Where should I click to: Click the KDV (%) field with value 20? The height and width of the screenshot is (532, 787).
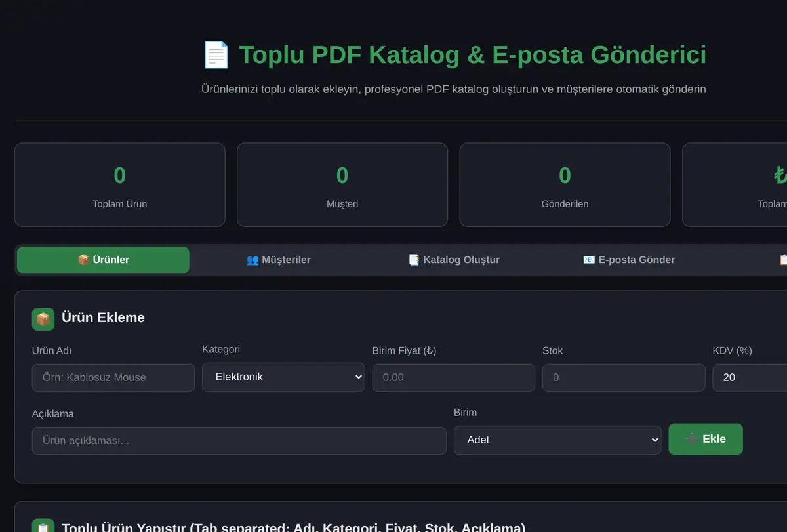click(750, 378)
